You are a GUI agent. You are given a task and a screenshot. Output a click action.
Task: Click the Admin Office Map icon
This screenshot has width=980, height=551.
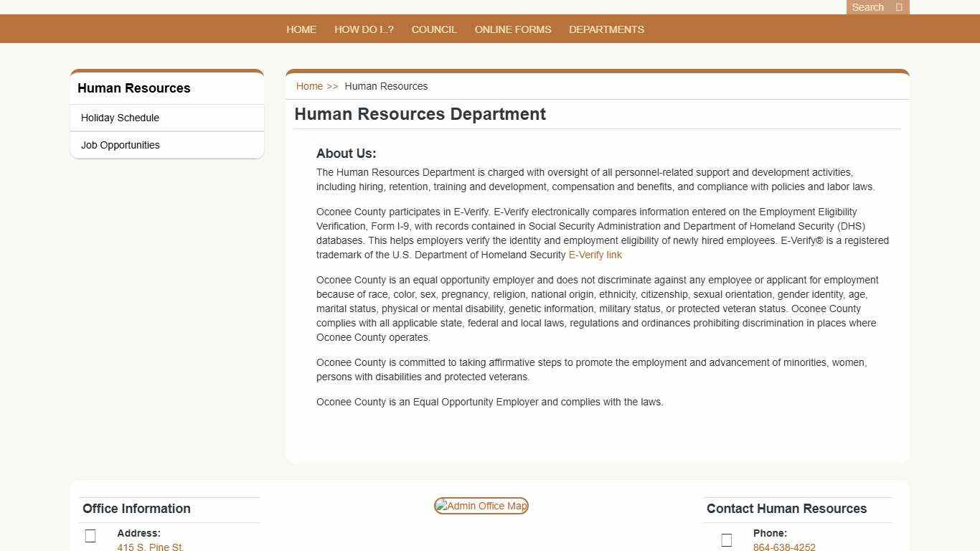click(481, 506)
